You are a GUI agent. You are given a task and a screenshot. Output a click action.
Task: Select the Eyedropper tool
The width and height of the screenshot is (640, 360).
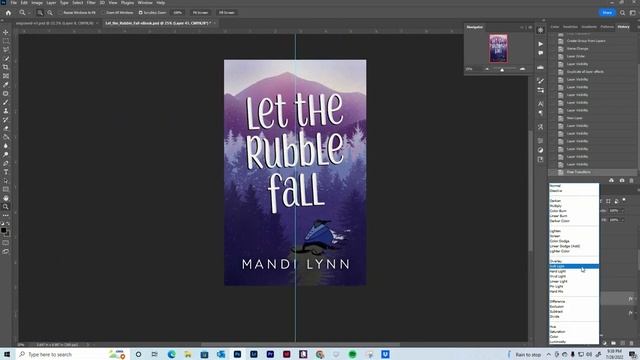coord(6,85)
